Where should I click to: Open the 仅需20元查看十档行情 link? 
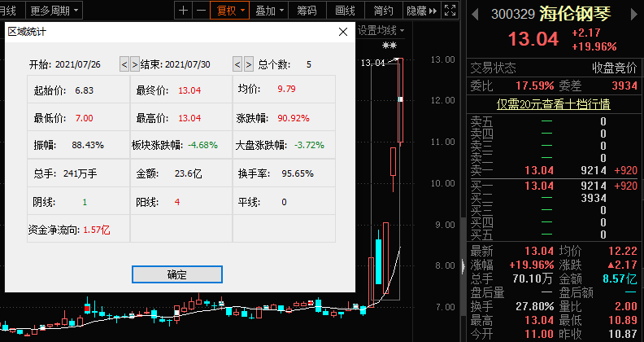(x=553, y=103)
